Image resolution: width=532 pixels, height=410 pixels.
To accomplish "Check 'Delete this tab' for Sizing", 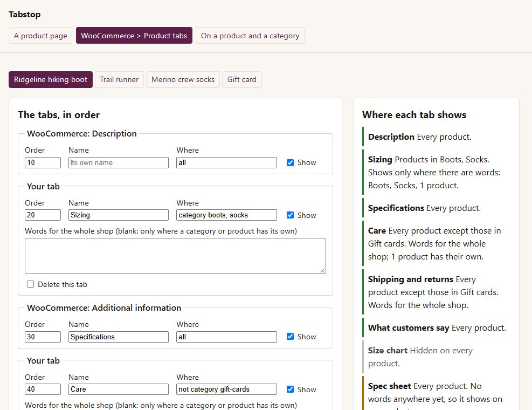I will point(31,284).
